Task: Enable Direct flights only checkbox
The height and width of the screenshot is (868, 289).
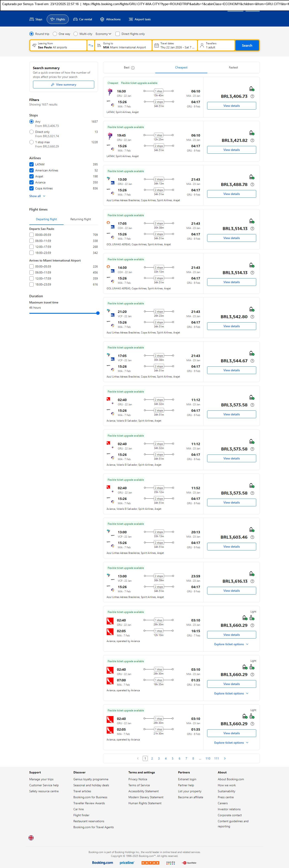Action: [118, 34]
